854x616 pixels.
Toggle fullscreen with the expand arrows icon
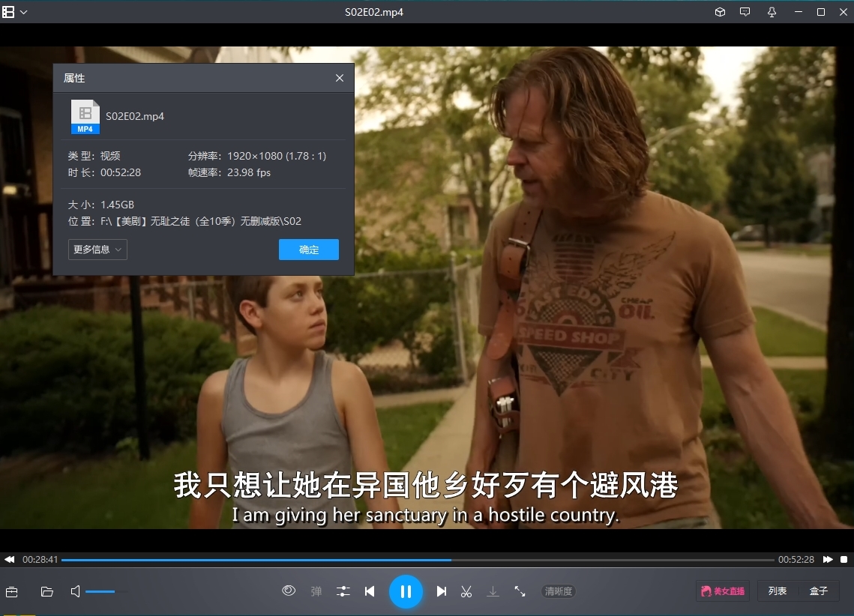point(520,591)
